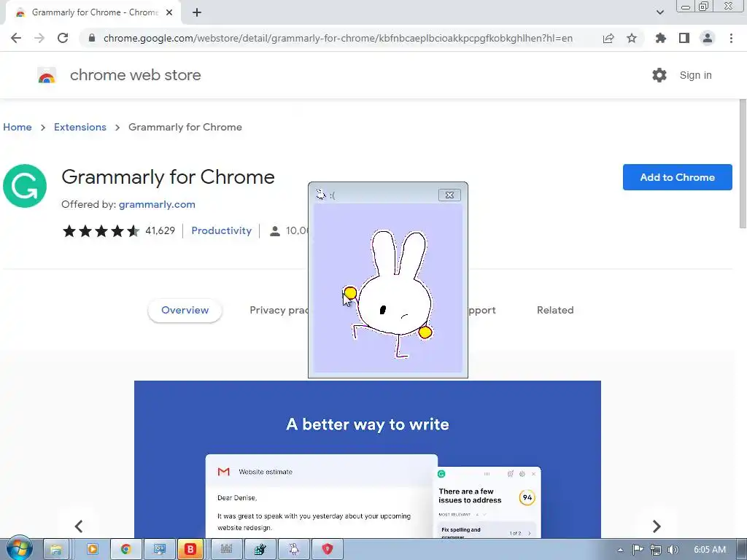Reload the page with the refresh icon
The width and height of the screenshot is (747, 560).
coord(63,38)
